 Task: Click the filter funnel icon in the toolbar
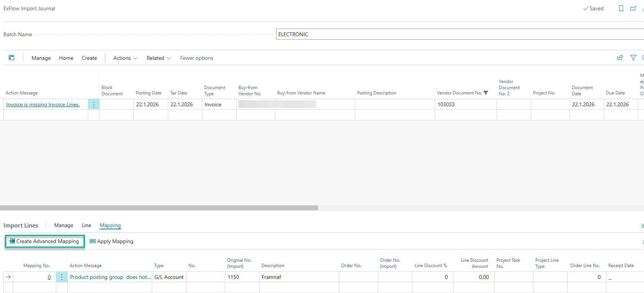click(x=633, y=58)
